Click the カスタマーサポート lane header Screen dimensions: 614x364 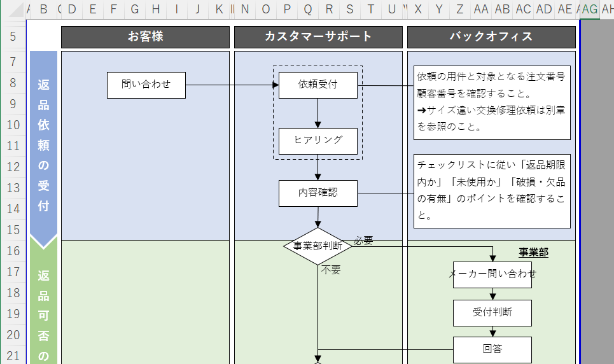(x=318, y=37)
